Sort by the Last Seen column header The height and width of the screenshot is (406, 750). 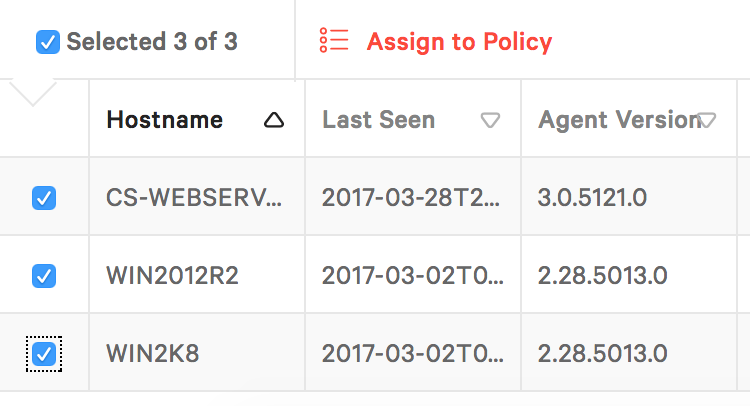(378, 120)
